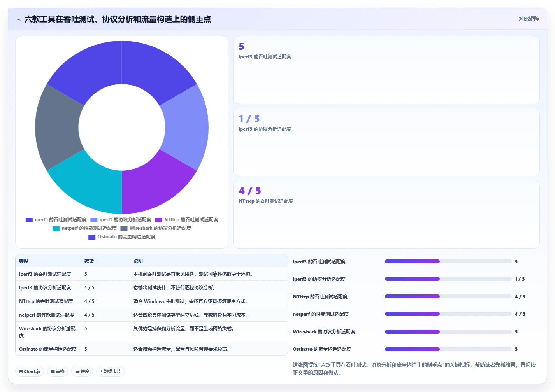Click the iperf3 的协议分析适配度 progress bar

pos(448,279)
